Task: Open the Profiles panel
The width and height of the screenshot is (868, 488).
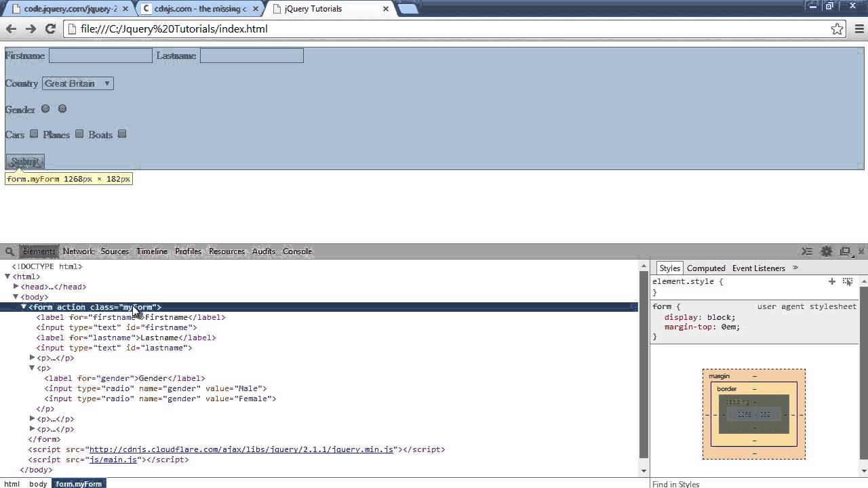Action: pyautogui.click(x=188, y=251)
